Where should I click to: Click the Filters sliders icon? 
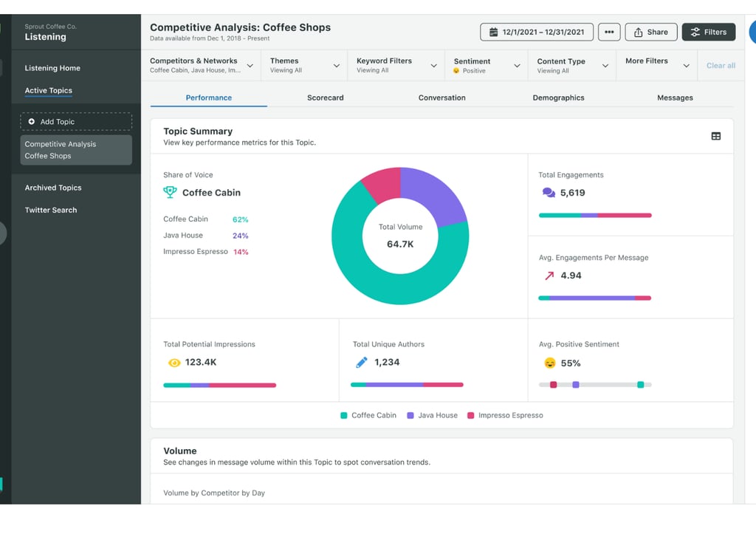[695, 33]
